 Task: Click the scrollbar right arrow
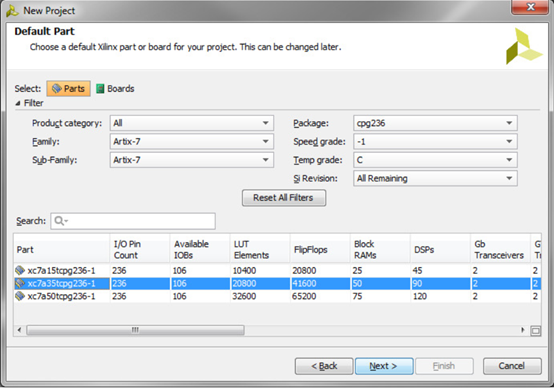523,330
